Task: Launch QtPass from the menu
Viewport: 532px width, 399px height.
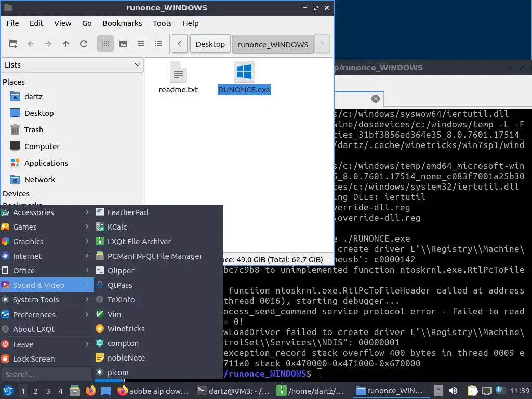Action: point(158,285)
